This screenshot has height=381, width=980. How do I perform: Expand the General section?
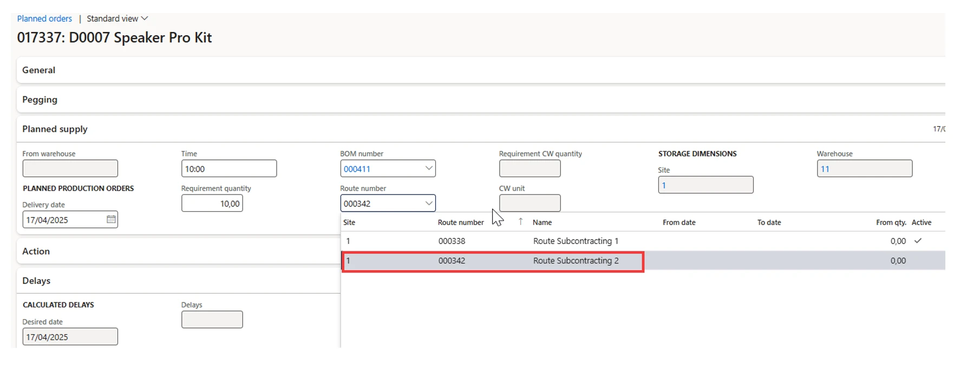coord(39,70)
